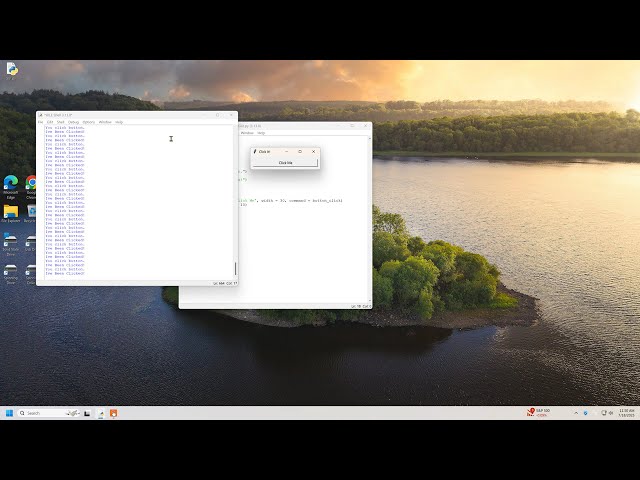
Task: Open Help menu in the editor window
Action: coord(261,133)
